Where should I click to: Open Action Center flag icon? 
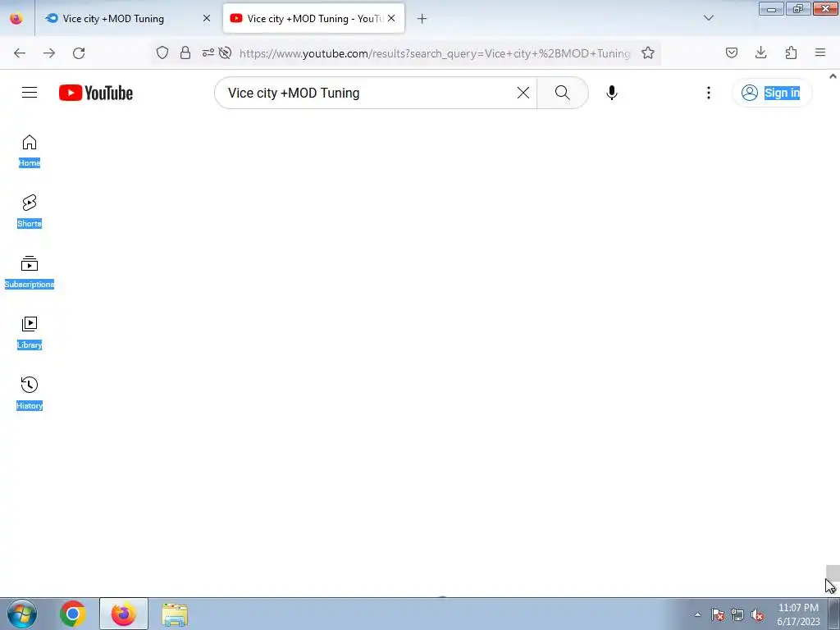(718, 615)
